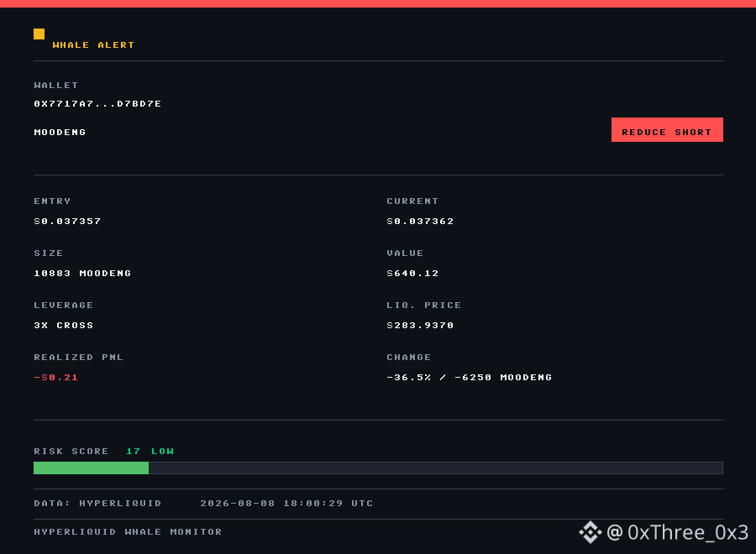756x554 pixels.
Task: Click the yellow square alert icon
Action: click(39, 34)
